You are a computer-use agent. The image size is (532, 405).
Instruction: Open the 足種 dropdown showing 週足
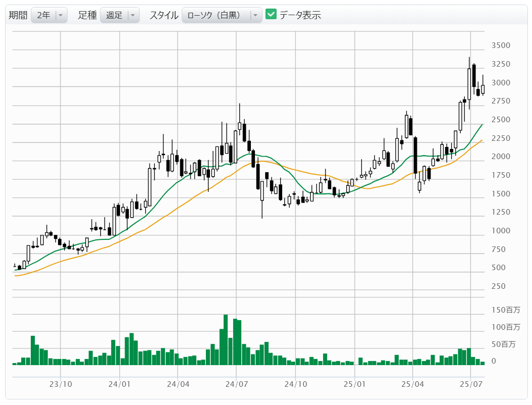click(x=120, y=15)
